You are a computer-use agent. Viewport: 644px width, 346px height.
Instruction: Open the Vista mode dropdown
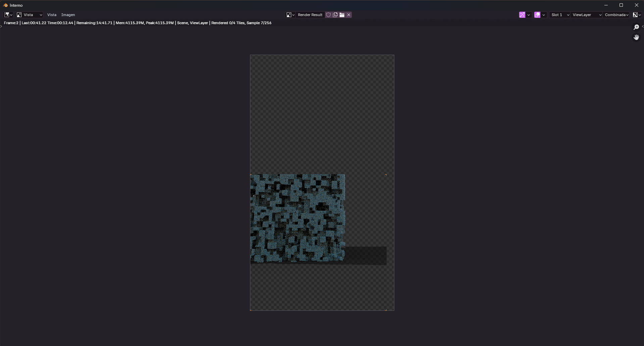(x=30, y=15)
